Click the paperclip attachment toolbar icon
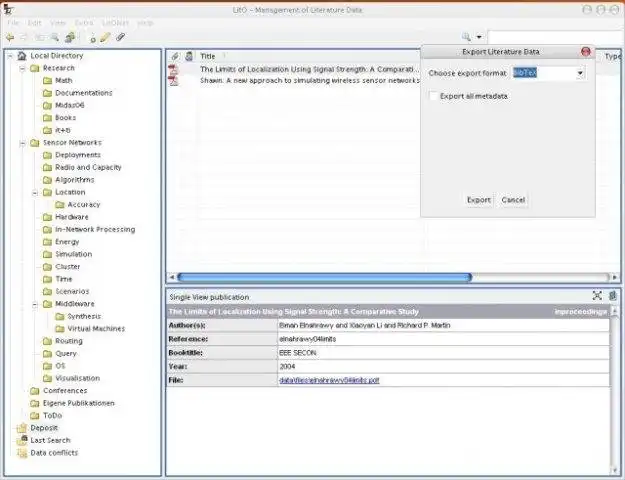 click(x=120, y=37)
